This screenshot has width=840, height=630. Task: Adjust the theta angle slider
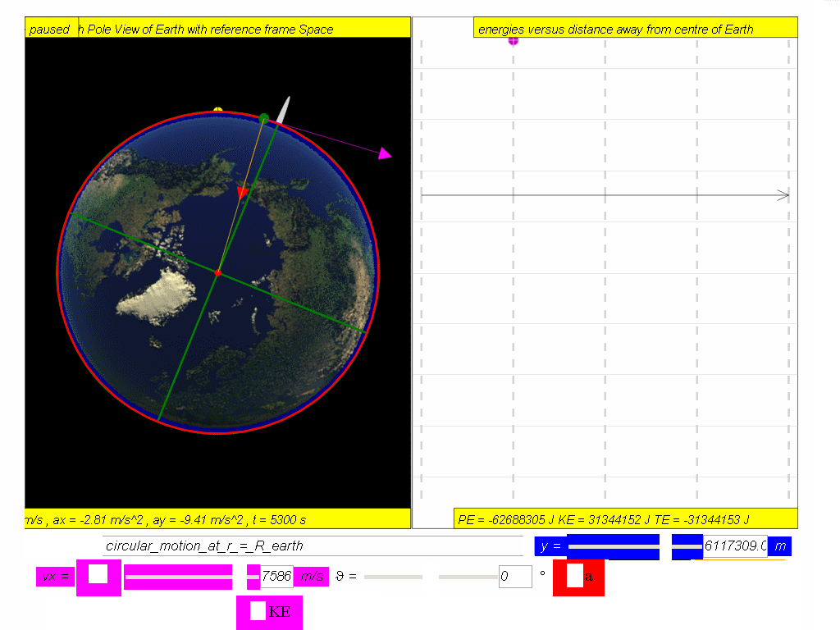click(431, 577)
